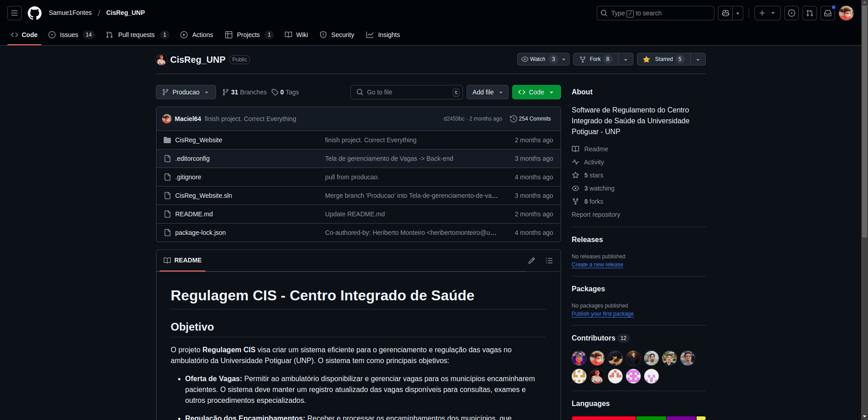
Task: Click the purple segment of the Languages bar
Action: (x=681, y=418)
